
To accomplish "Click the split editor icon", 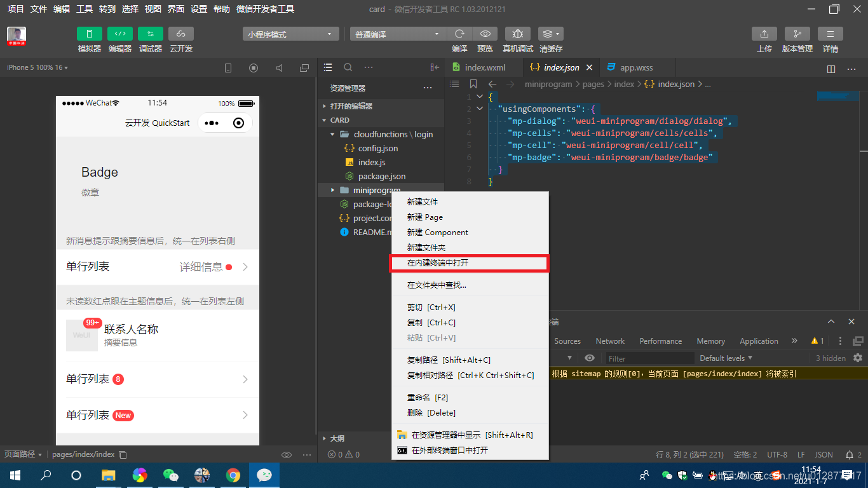I will pyautogui.click(x=831, y=69).
